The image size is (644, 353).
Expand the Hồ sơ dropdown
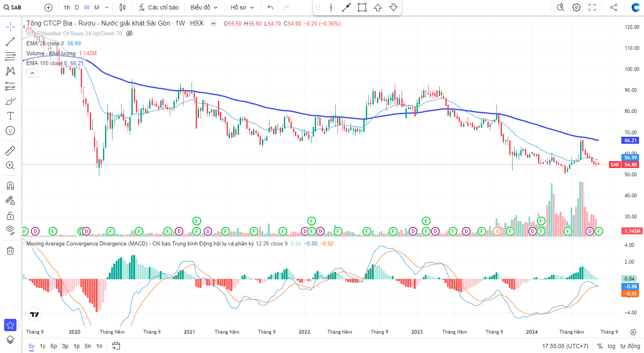[242, 7]
